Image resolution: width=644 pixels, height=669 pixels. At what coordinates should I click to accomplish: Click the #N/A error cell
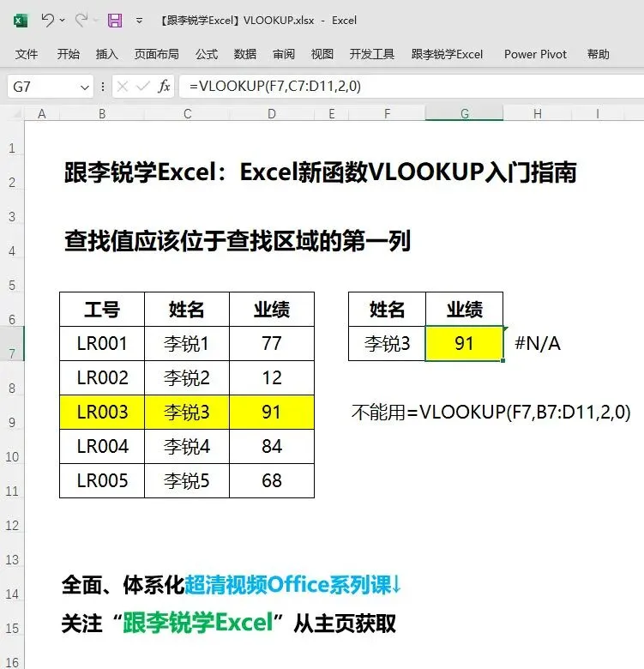[538, 343]
